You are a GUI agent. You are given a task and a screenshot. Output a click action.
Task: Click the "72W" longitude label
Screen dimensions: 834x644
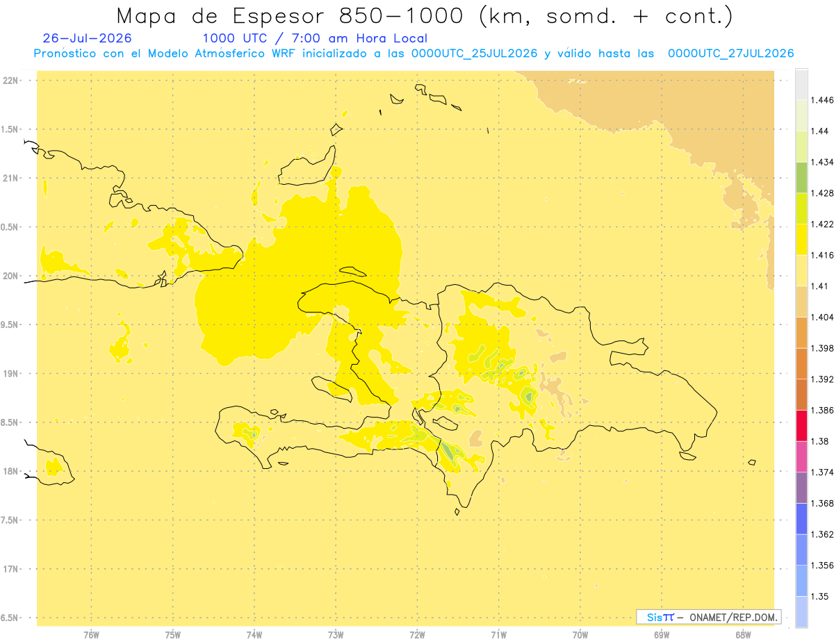tap(418, 635)
